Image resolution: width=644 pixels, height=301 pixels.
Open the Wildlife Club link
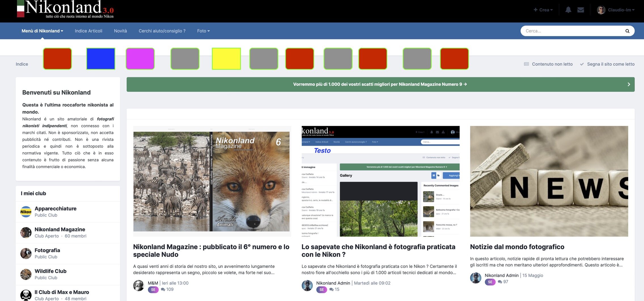click(x=50, y=271)
